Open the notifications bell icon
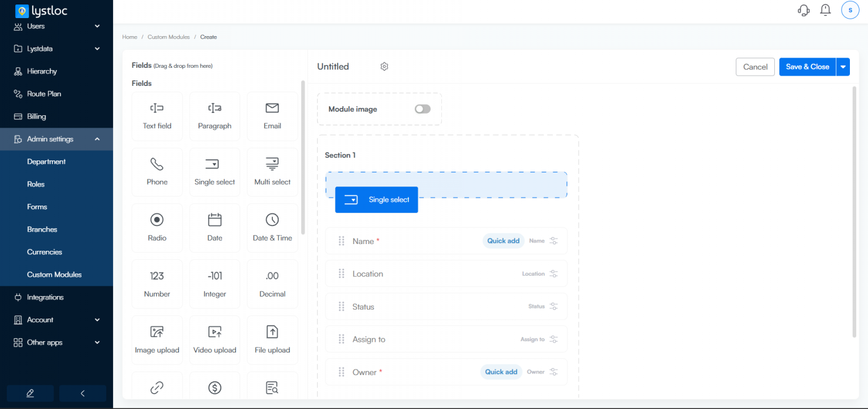 (825, 10)
